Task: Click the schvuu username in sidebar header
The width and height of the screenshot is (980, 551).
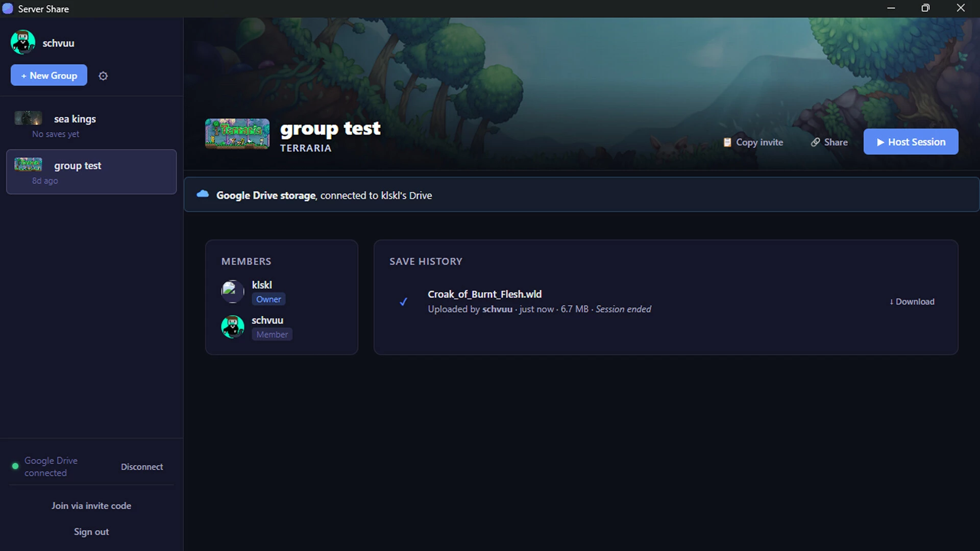Action: pos(58,43)
